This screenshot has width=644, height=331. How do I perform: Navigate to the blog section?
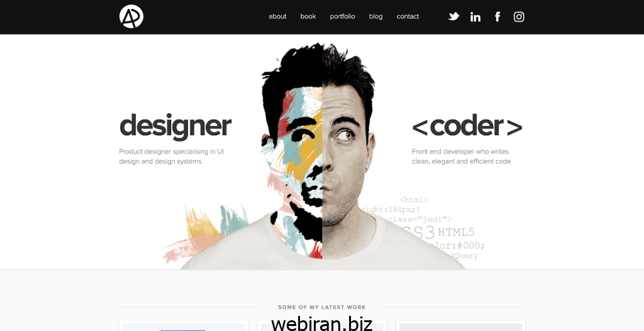click(376, 16)
